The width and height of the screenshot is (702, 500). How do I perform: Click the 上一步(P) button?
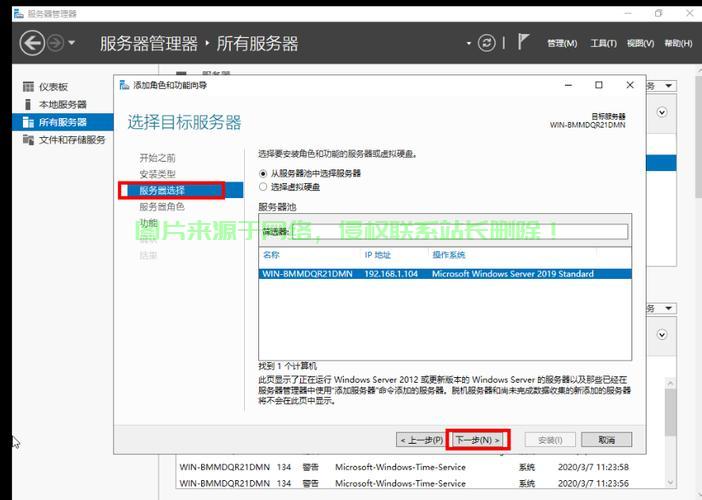click(x=421, y=440)
